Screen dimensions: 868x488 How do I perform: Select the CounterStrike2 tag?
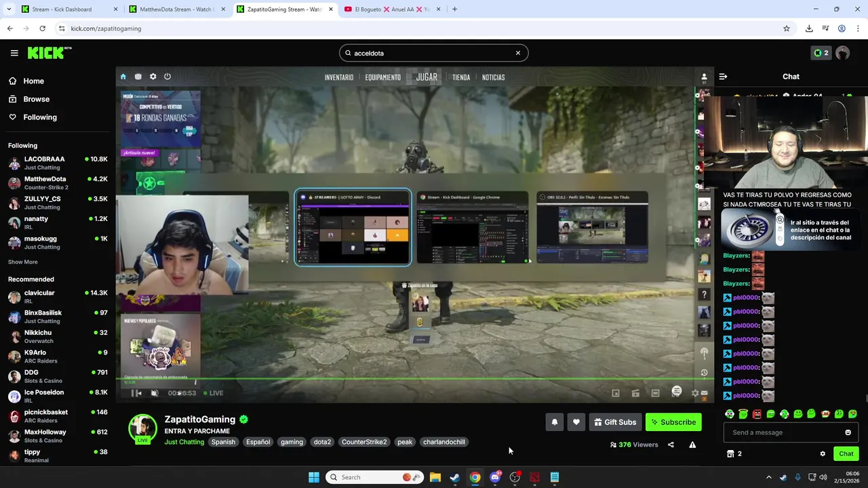pos(364,442)
